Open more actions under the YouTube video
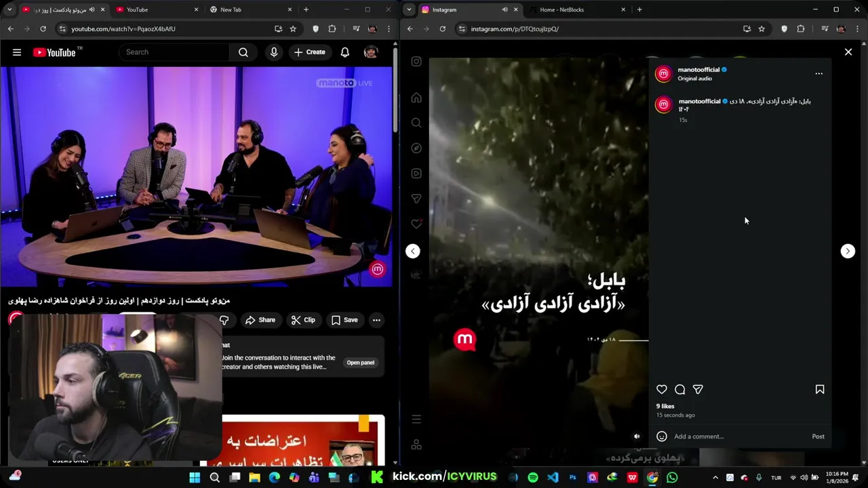This screenshot has height=488, width=868. click(x=376, y=320)
